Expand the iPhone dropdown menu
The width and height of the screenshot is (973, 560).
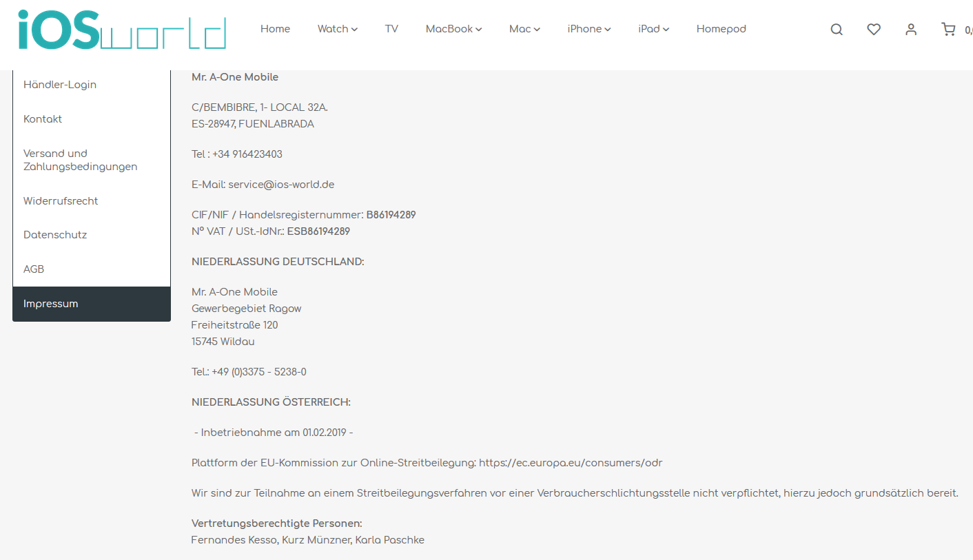(x=589, y=29)
